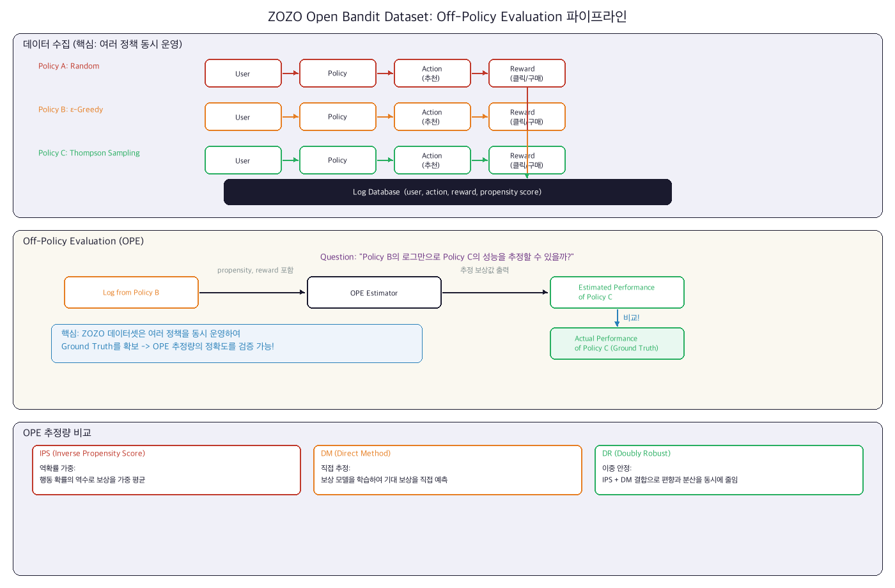Viewport: 895px width, 588px height.
Task: Click Actual Performance (Ground Truth) box
Action: (x=617, y=344)
